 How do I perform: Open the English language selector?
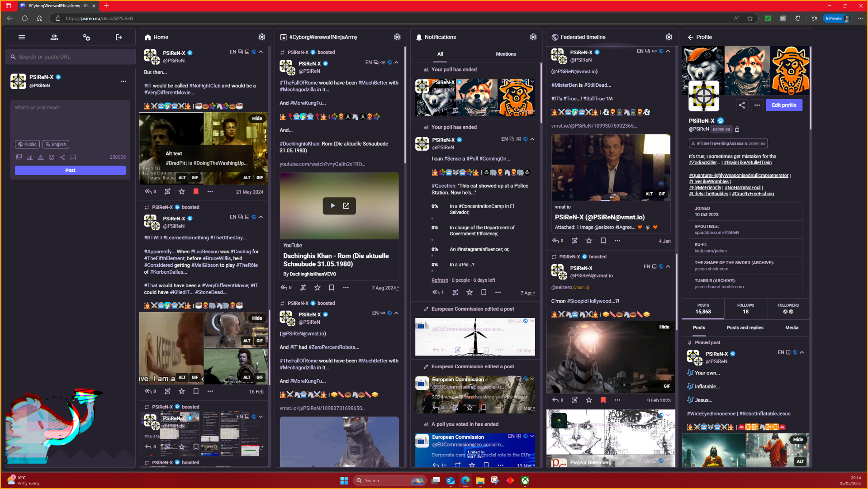pos(56,144)
